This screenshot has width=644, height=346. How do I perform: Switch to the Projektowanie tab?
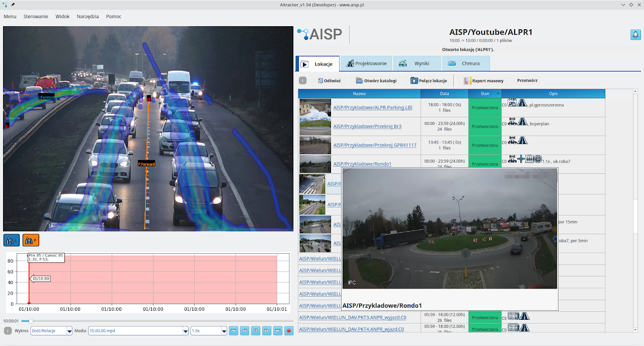coord(367,63)
